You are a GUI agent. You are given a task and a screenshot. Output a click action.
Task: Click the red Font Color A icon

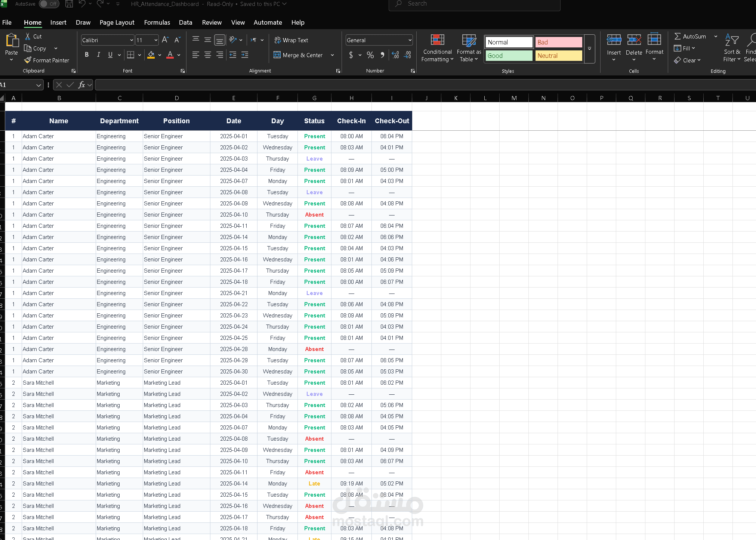170,55
